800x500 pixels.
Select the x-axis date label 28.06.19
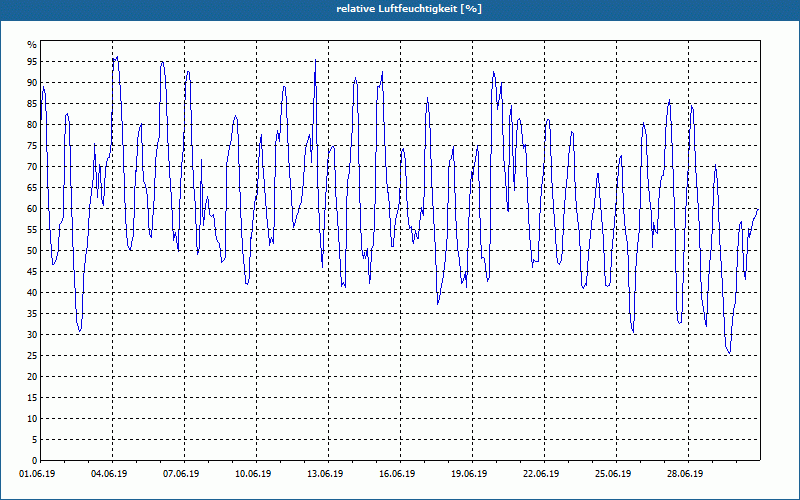685,474
